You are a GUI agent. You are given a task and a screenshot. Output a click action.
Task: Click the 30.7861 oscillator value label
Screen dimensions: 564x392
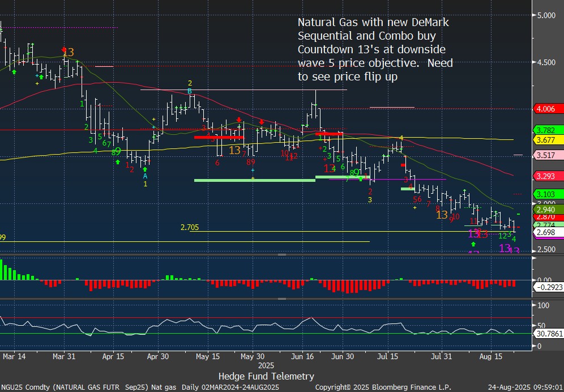click(x=548, y=334)
